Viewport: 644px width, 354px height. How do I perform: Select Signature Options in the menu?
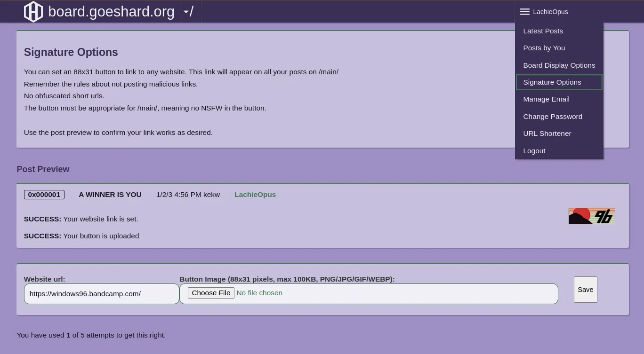(552, 82)
